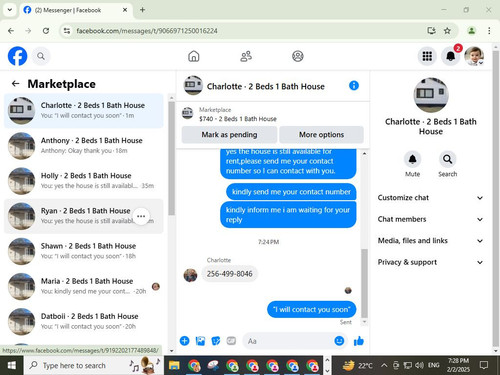Open File Explorer from taskbar
Image resolution: width=500 pixels, height=375 pixels.
coord(174,366)
